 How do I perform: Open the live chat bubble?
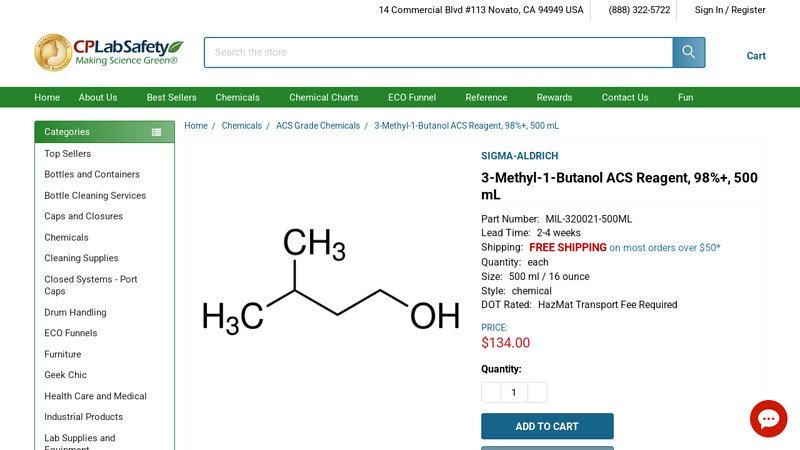pos(768,418)
